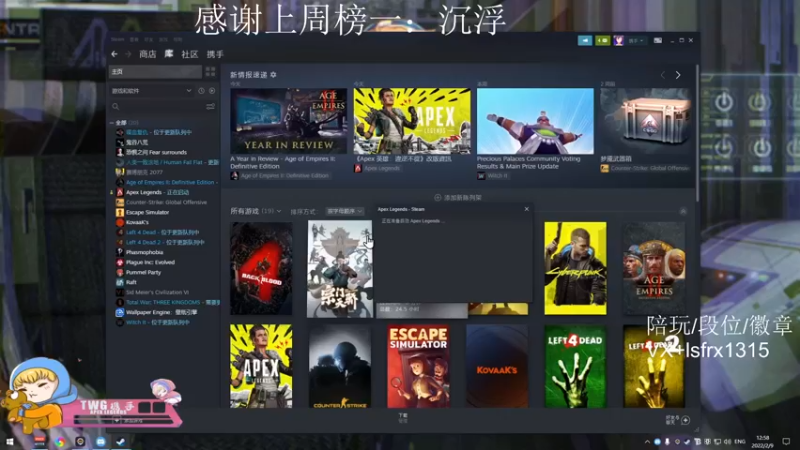Image resolution: width=800 pixels, height=450 pixels.
Task: Open Back 4 Blood game cover
Action: (x=261, y=268)
